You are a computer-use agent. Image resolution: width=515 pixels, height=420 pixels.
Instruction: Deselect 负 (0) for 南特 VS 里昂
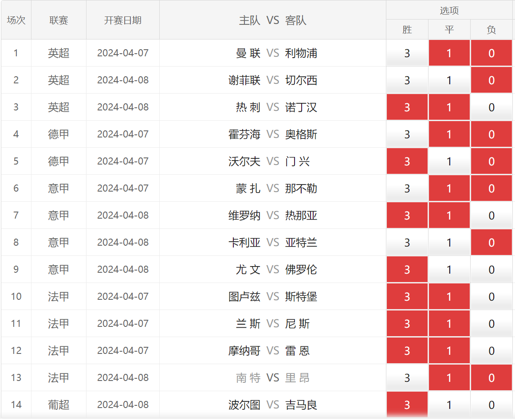491,377
